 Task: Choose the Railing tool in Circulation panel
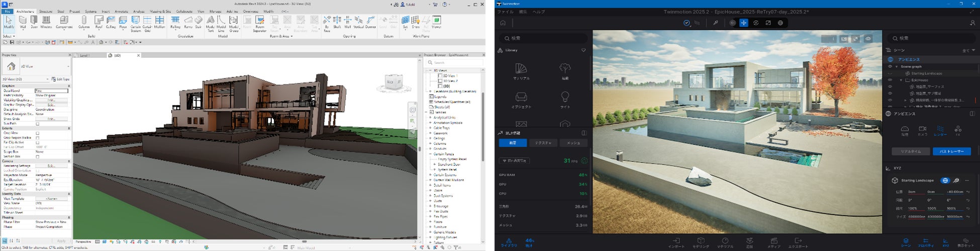click(x=175, y=22)
